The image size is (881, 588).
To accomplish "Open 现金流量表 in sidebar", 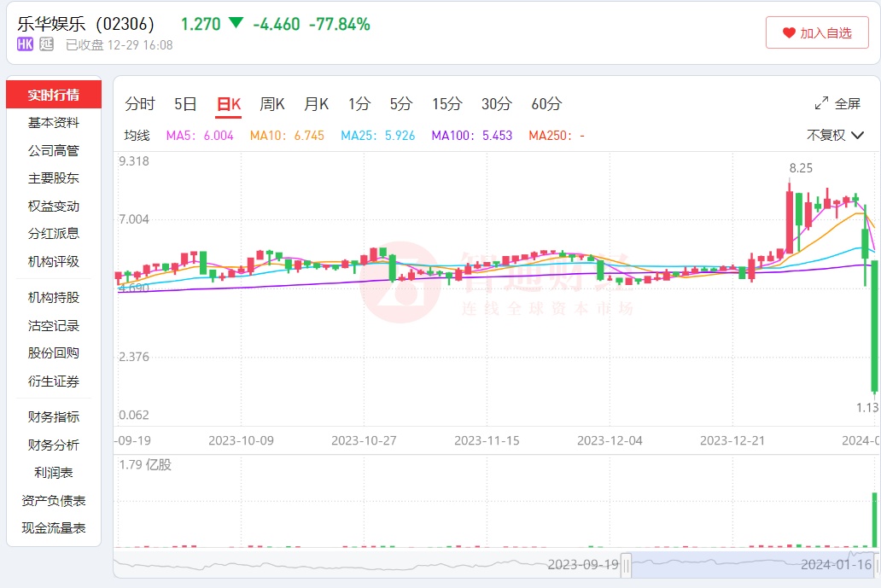I will click(54, 528).
